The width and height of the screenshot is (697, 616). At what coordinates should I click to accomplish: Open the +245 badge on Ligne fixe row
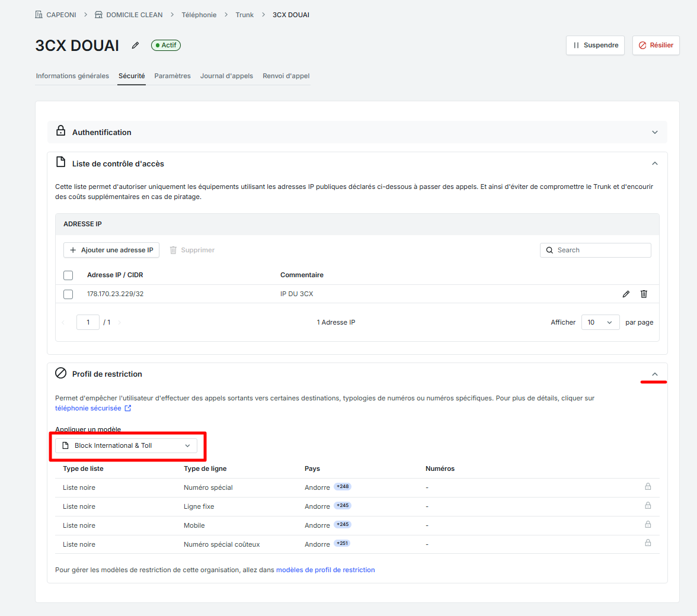(343, 505)
